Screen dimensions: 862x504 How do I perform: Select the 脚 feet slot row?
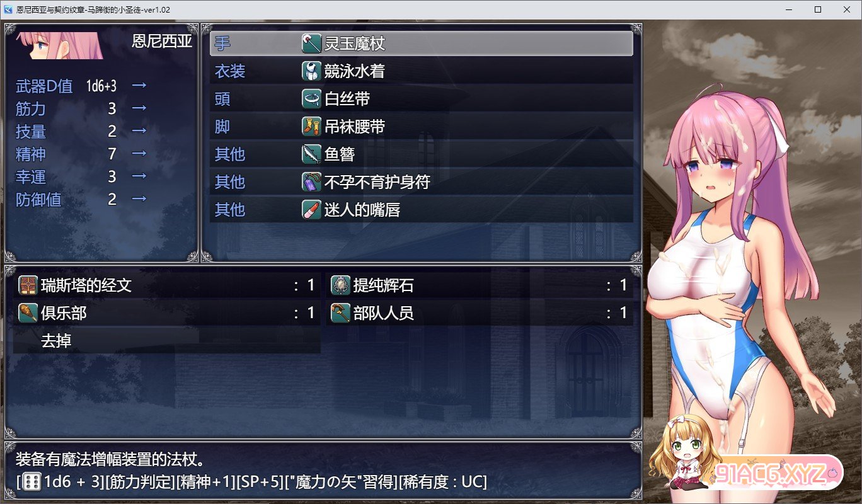(x=421, y=127)
